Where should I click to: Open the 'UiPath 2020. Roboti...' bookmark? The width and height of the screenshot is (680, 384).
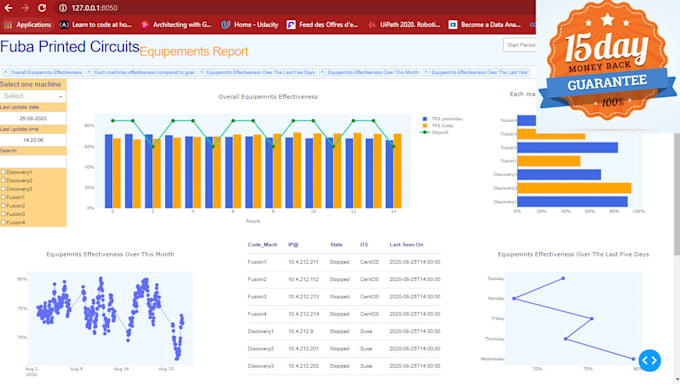click(404, 25)
